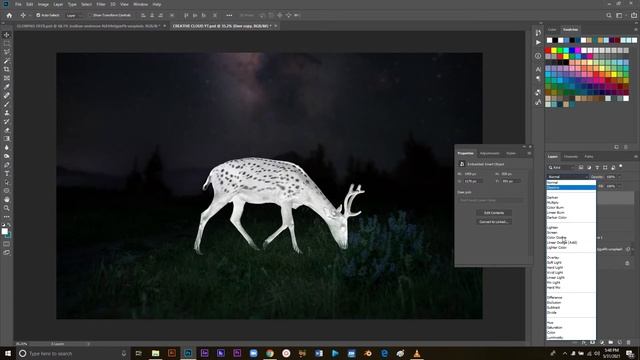Click the delete layer trash icon
Image resolution: width=640 pixels, height=360 pixels.
click(628, 342)
